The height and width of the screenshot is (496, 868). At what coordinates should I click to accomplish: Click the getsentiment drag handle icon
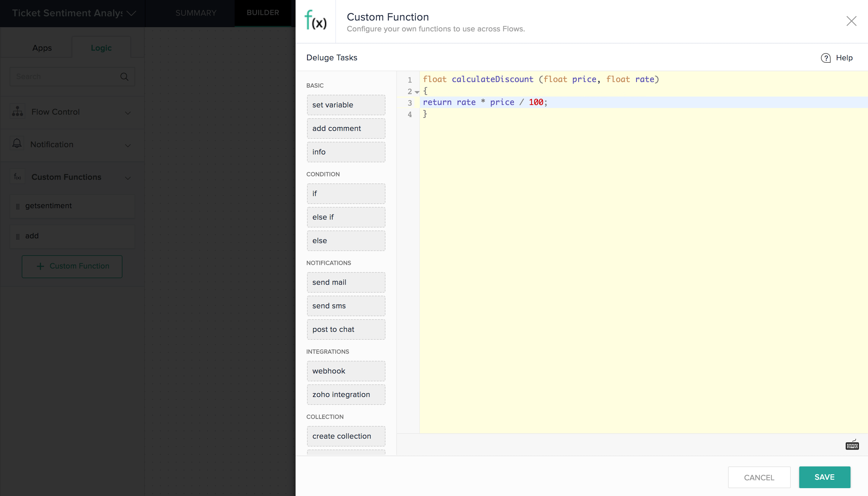click(18, 206)
